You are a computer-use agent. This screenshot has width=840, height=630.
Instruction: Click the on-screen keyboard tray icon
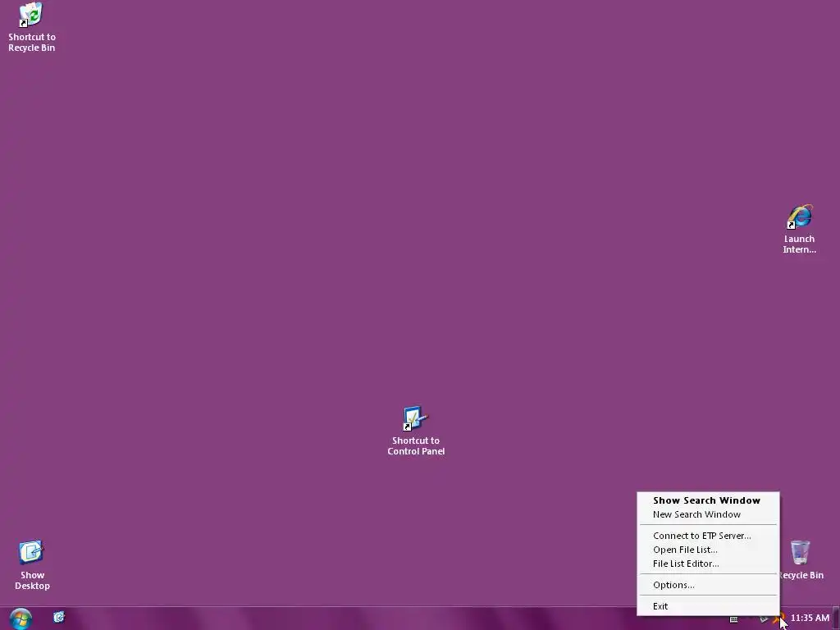pos(734,619)
